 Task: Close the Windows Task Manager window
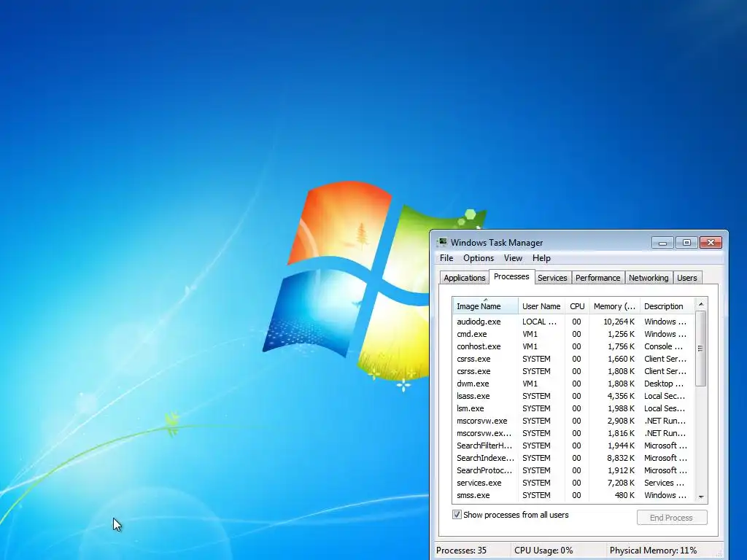[x=711, y=242]
